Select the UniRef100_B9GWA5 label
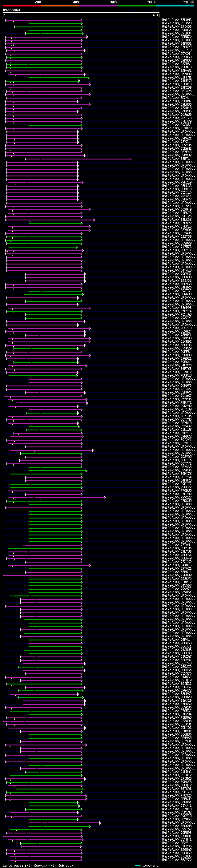The width and height of the screenshot is (197, 868). [x=176, y=850]
